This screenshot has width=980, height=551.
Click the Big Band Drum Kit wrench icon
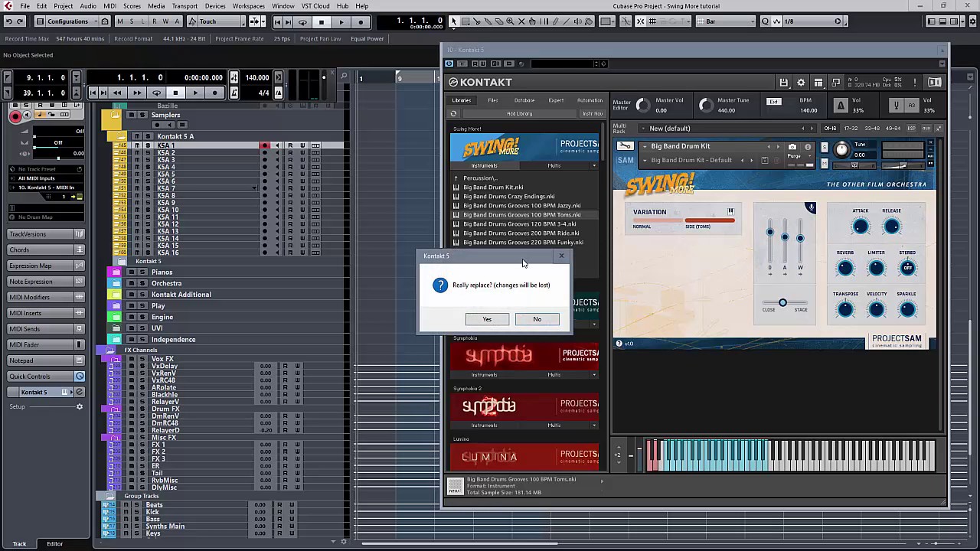pyautogui.click(x=626, y=146)
